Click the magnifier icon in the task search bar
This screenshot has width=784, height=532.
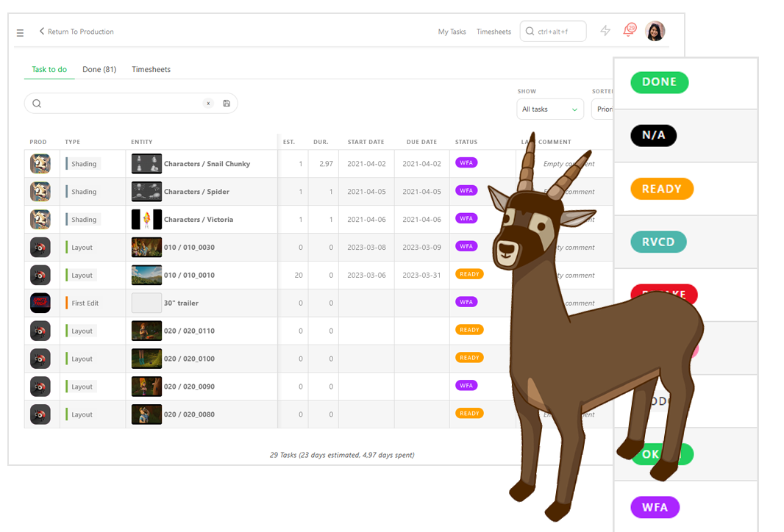(37, 104)
